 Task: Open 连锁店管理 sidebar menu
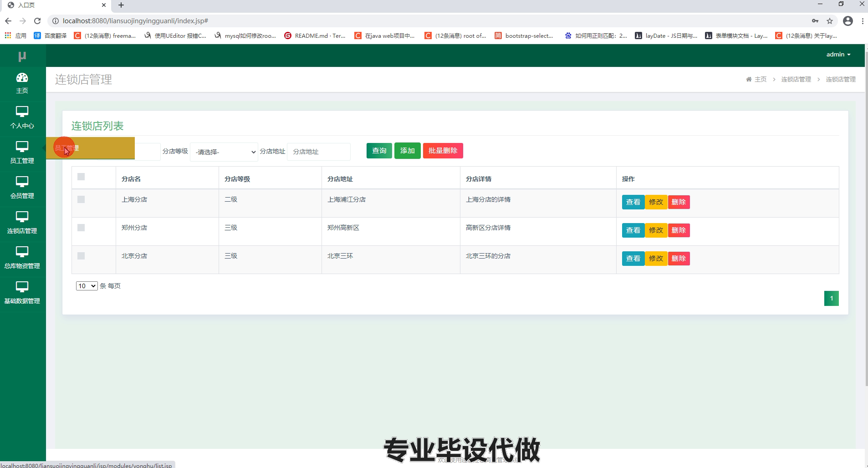pyautogui.click(x=22, y=223)
